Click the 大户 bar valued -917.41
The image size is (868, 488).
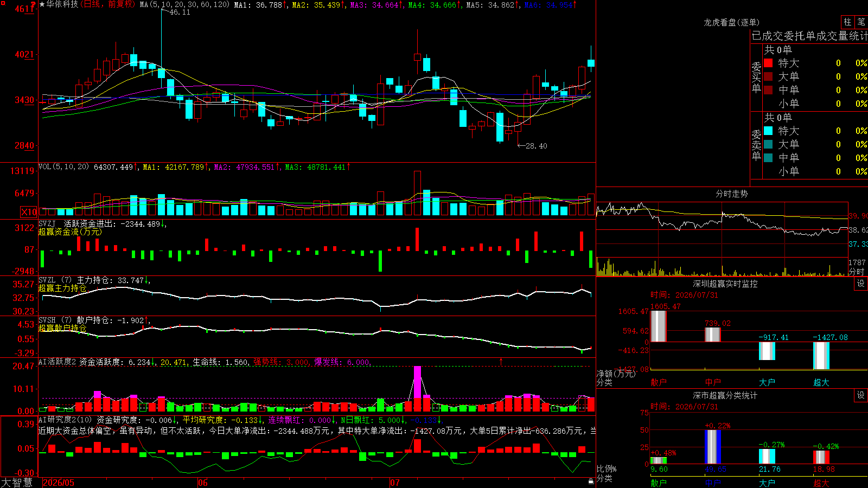pos(767,351)
